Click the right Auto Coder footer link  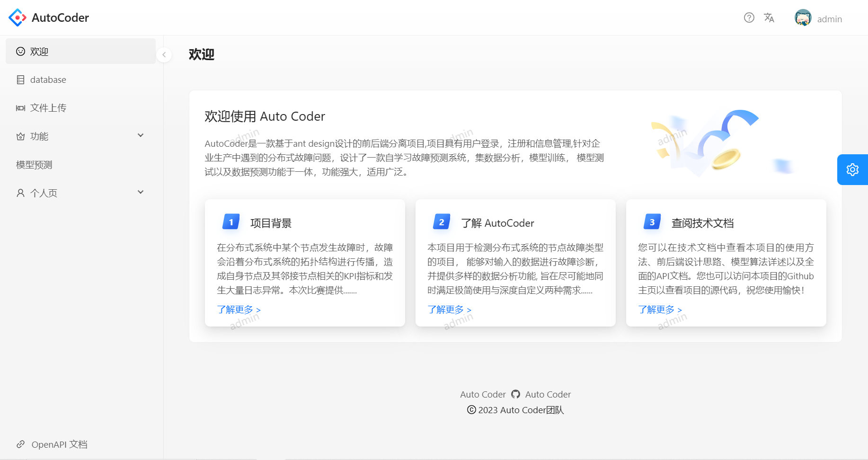[x=548, y=394]
